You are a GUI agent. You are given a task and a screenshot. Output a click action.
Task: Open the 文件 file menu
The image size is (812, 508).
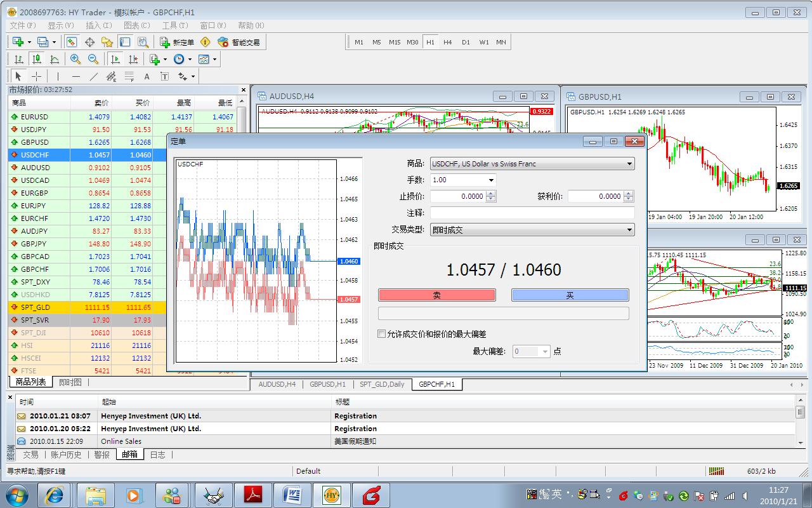pyautogui.click(x=22, y=25)
